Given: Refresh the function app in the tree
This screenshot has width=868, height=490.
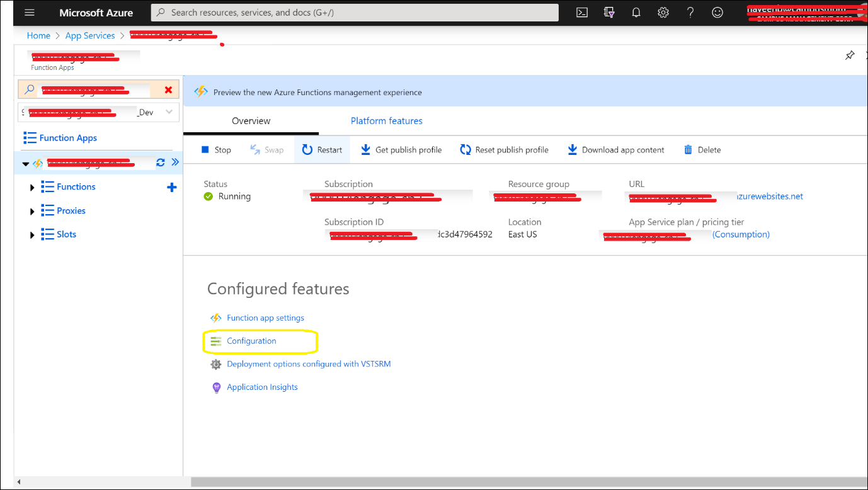Looking at the screenshot, I should click(161, 162).
